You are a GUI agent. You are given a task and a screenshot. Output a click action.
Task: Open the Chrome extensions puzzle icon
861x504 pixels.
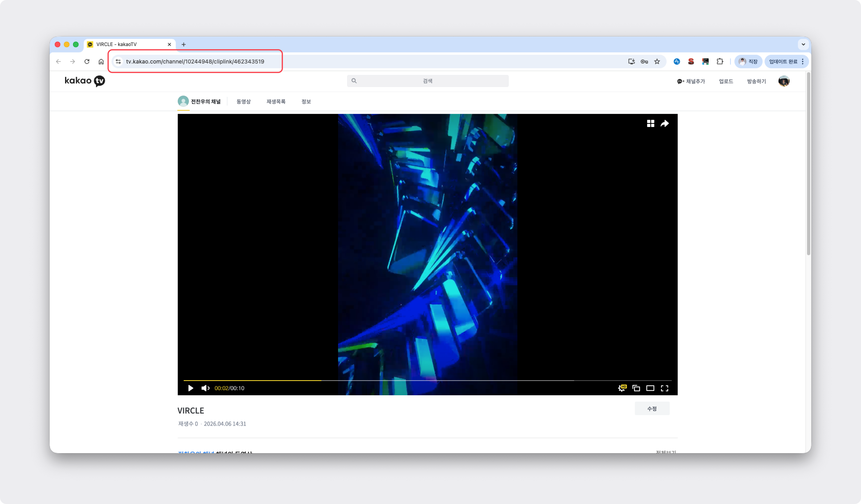(719, 61)
